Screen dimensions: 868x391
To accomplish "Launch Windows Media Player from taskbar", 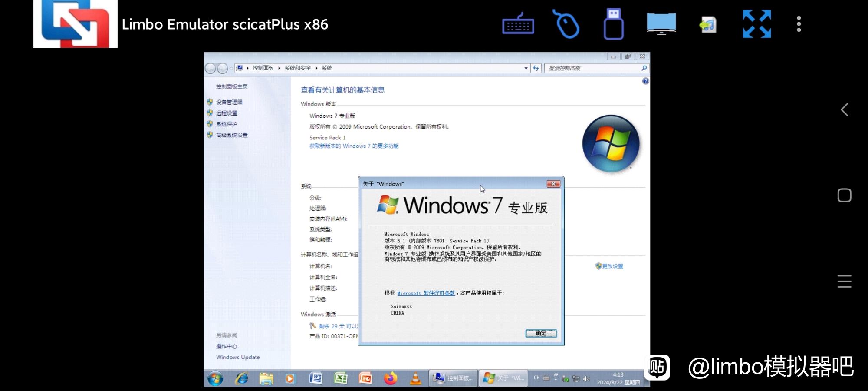I will (290, 379).
